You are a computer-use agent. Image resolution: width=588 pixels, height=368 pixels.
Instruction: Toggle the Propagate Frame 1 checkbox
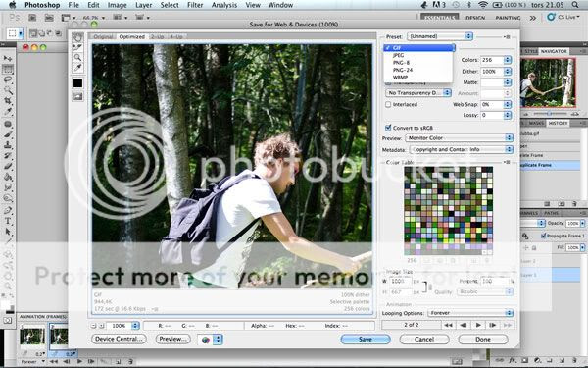(543, 236)
